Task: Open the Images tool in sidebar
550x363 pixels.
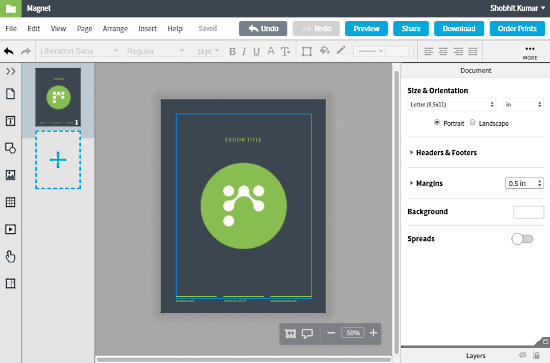Action: pyautogui.click(x=11, y=175)
